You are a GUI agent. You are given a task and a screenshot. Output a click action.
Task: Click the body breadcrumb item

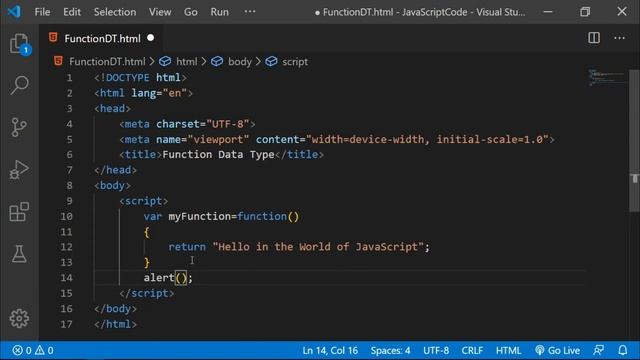point(240,62)
